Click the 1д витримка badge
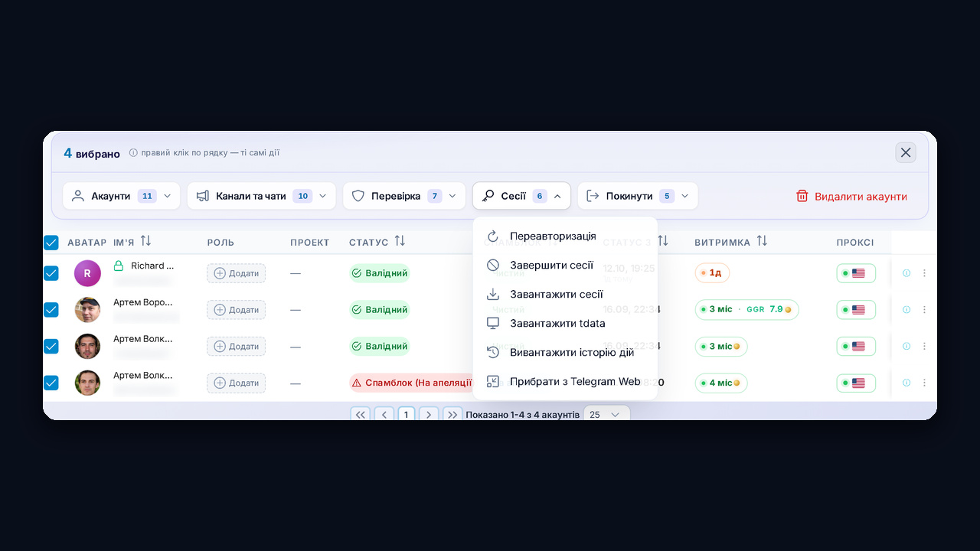This screenshot has width=980, height=551. [712, 273]
